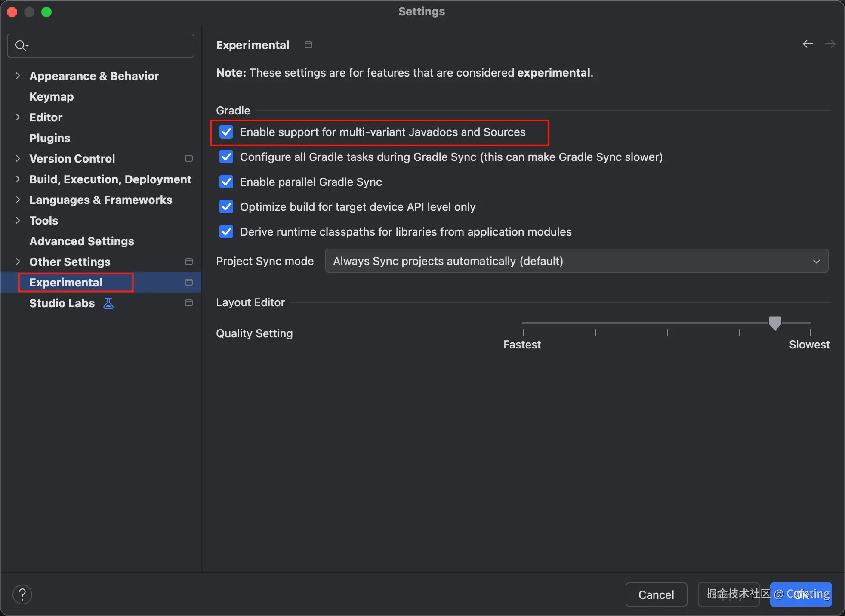Click the Studio Labs flask icon
This screenshot has width=845, height=616.
[108, 303]
